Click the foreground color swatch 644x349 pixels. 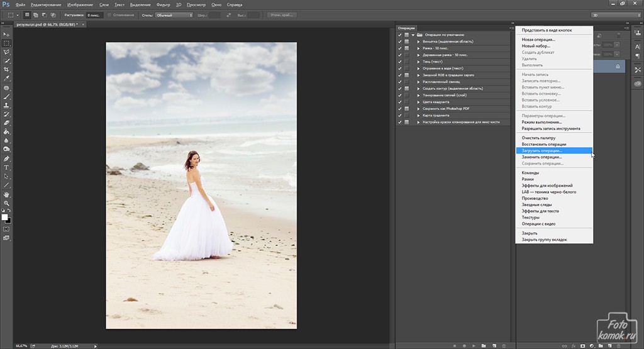pos(4,217)
